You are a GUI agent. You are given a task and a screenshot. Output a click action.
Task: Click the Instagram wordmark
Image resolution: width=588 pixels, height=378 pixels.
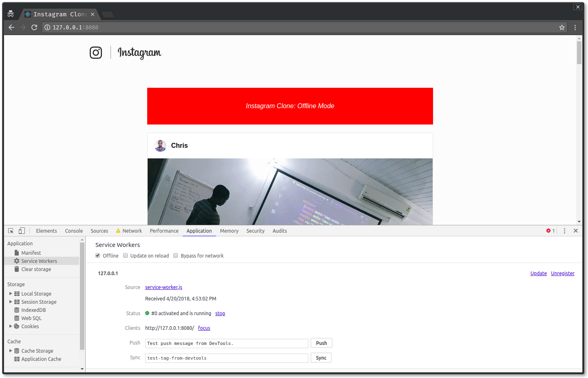click(139, 53)
